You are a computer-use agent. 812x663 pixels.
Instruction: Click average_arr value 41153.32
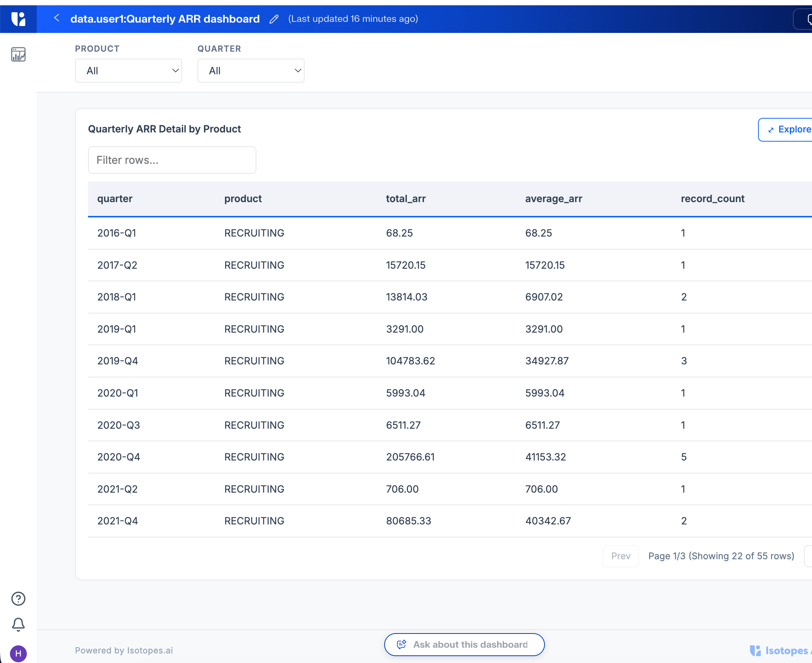[545, 457]
